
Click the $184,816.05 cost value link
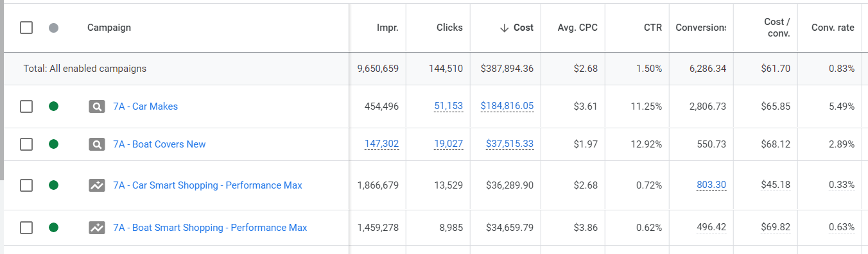(x=507, y=106)
